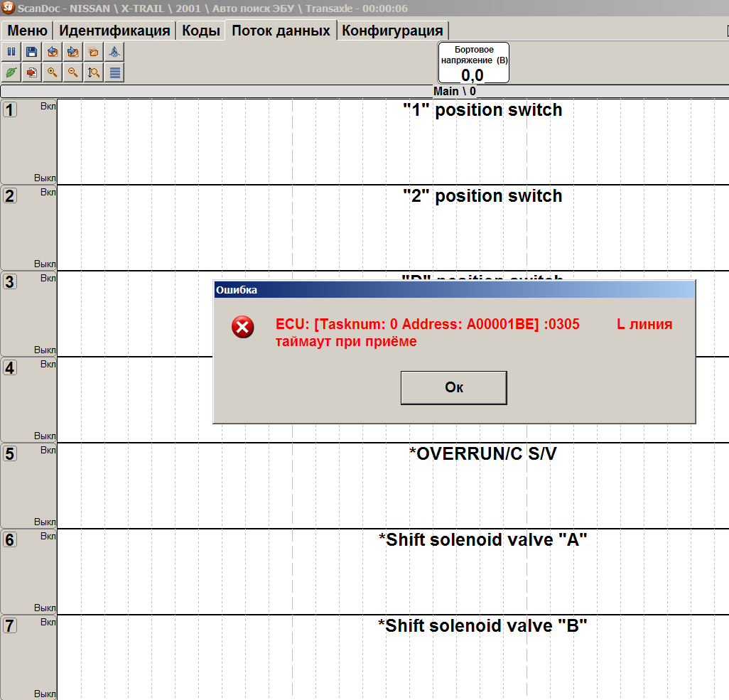Pause the data stream recording
The image size is (729, 700).
(x=11, y=52)
